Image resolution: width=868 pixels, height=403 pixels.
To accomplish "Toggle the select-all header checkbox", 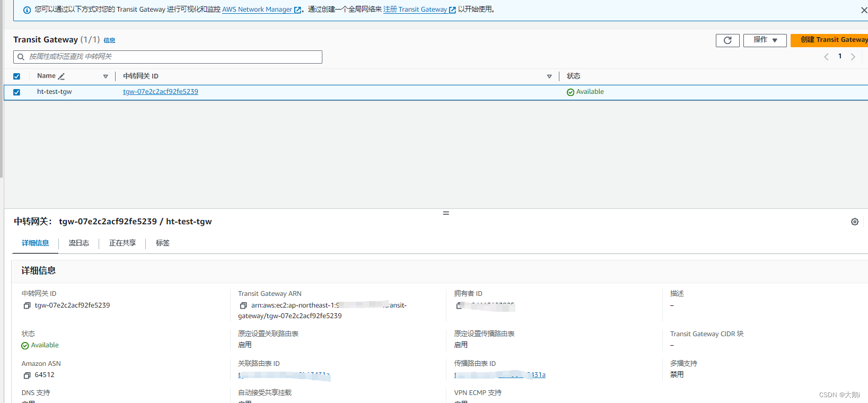I will point(16,76).
